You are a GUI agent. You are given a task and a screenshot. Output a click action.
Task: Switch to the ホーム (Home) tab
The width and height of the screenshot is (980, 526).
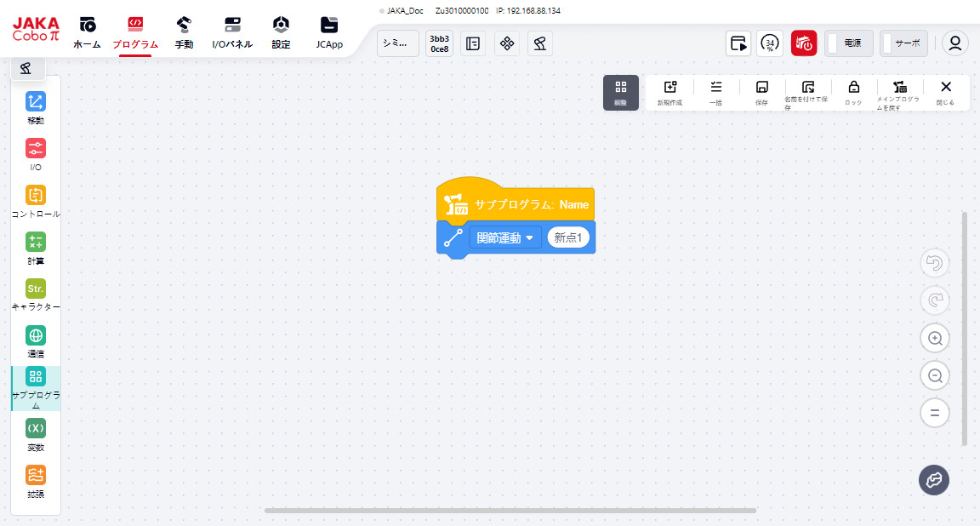click(87, 33)
